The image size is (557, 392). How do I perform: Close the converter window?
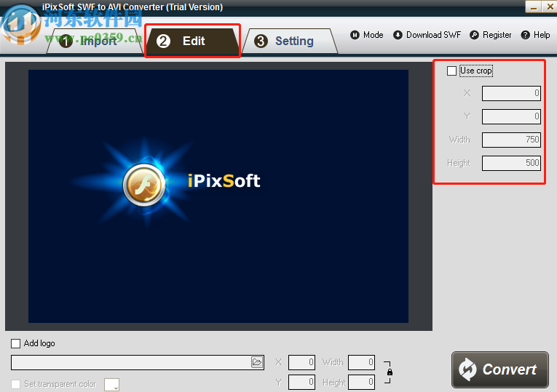(x=550, y=7)
